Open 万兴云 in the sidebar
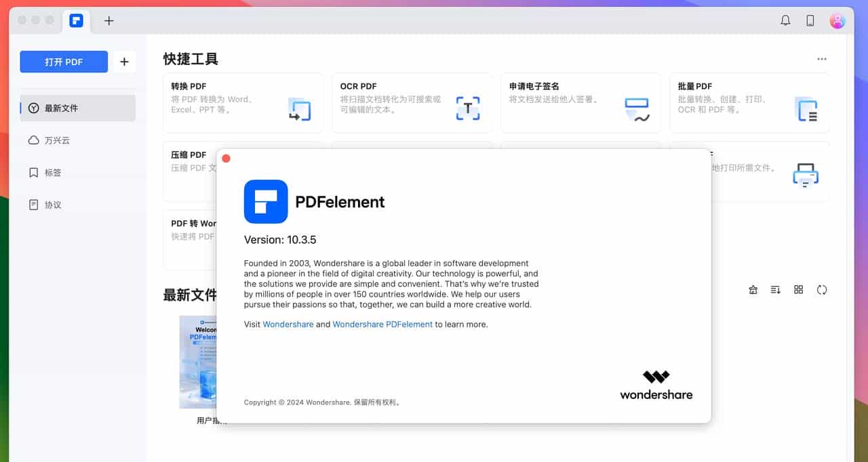This screenshot has height=462, width=868. coord(57,140)
